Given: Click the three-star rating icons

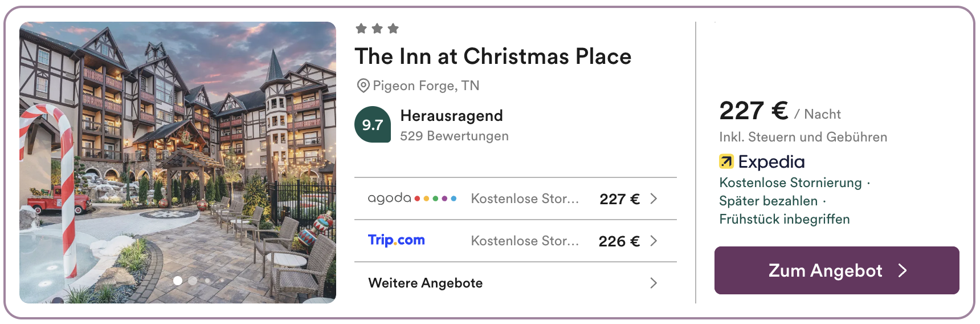Looking at the screenshot, I should [x=377, y=29].
